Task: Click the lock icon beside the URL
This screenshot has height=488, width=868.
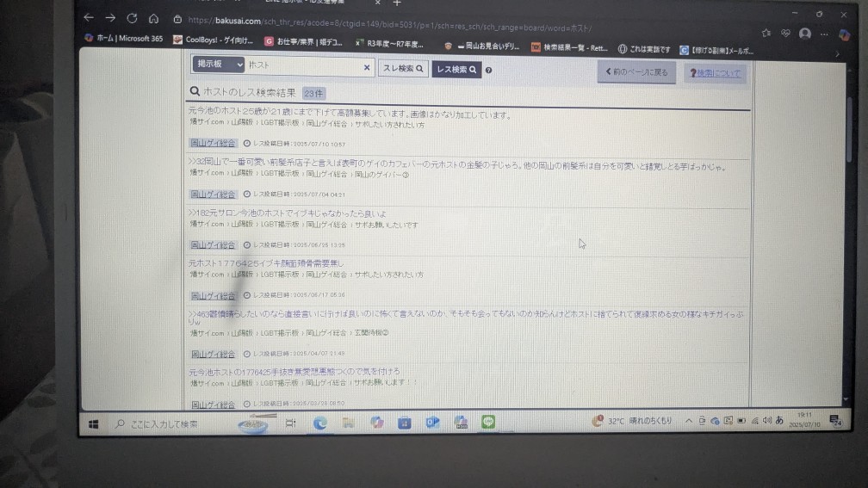Action: pyautogui.click(x=177, y=19)
